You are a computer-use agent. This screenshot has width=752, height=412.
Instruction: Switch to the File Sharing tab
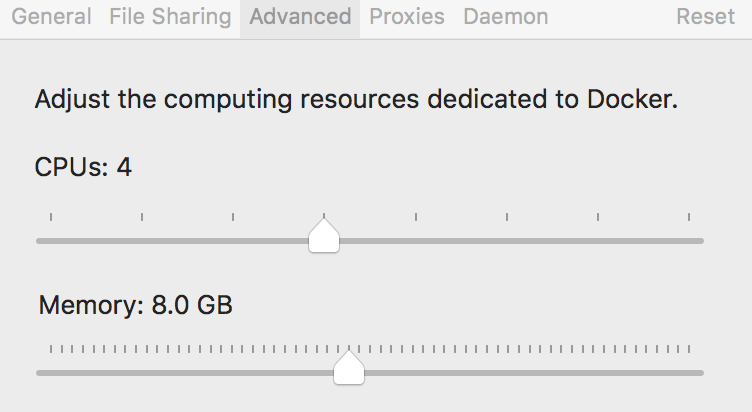pos(170,17)
